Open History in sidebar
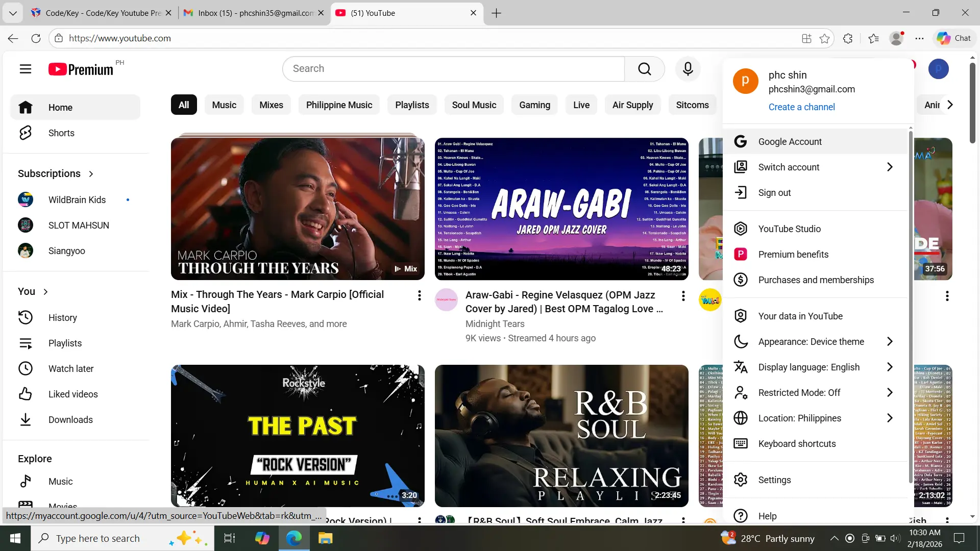The width and height of the screenshot is (980, 551). click(75, 318)
